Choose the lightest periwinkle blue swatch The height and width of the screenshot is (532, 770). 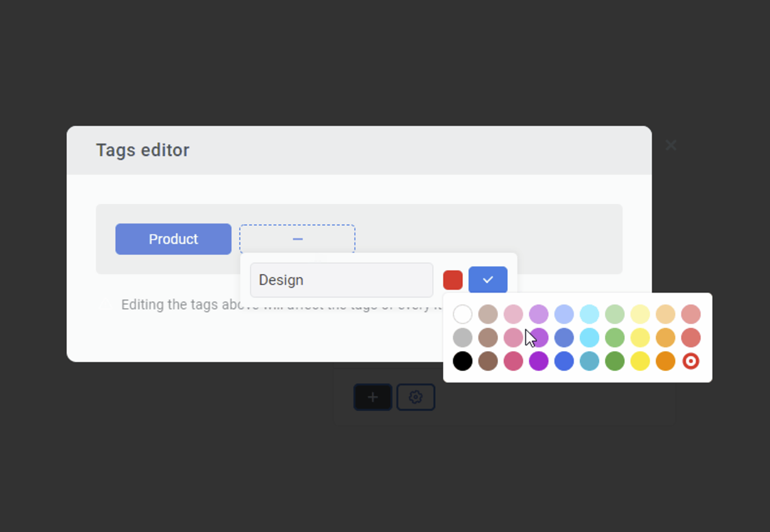point(564,314)
